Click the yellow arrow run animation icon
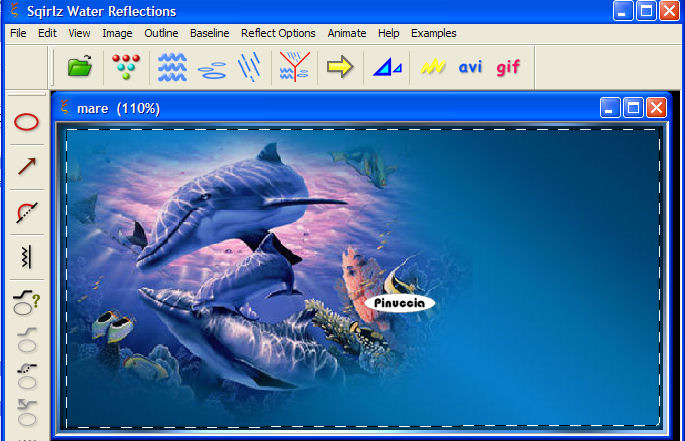Screen dimensions: 685x441 click(x=340, y=67)
